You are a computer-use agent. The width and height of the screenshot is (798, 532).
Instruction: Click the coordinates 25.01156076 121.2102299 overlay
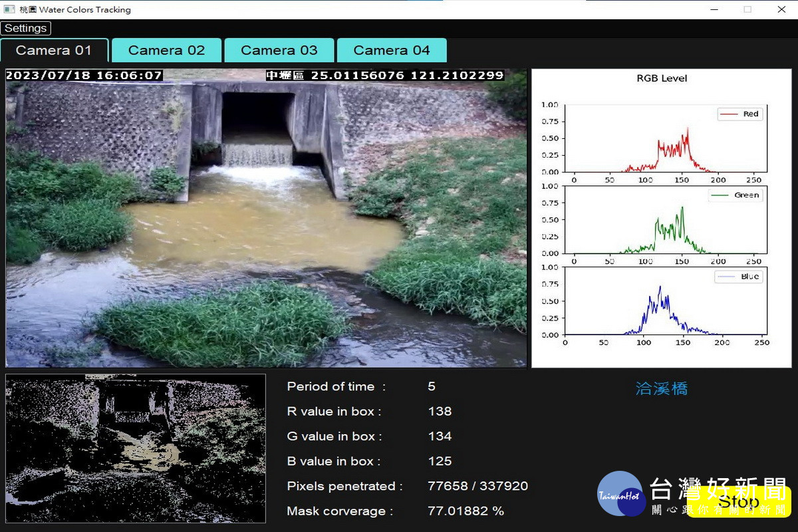click(x=407, y=75)
